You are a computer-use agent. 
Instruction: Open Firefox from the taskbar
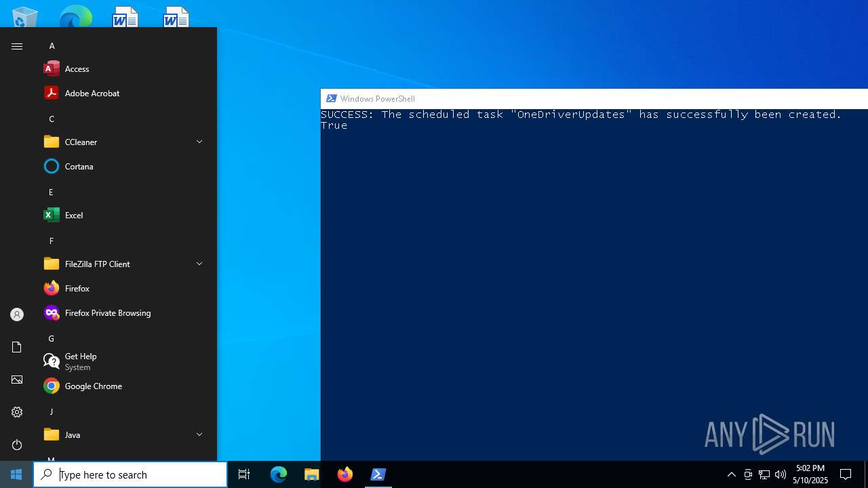(345, 474)
